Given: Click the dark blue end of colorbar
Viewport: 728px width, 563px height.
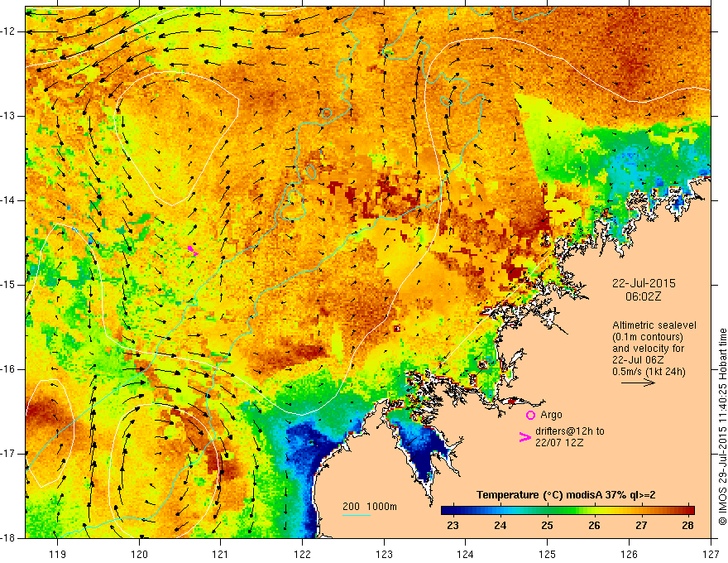Looking at the screenshot, I should tap(446, 511).
